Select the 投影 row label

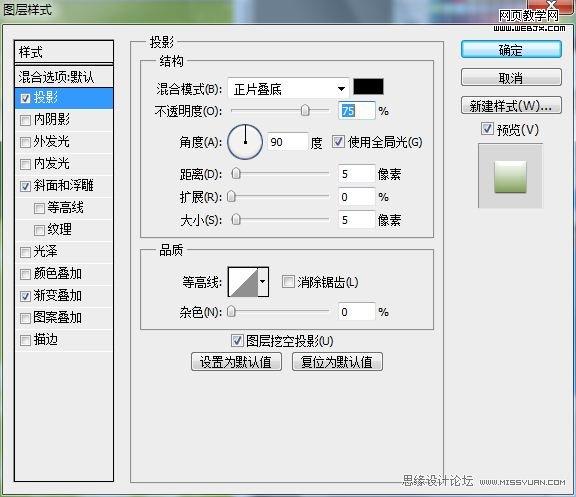[x=46, y=97]
